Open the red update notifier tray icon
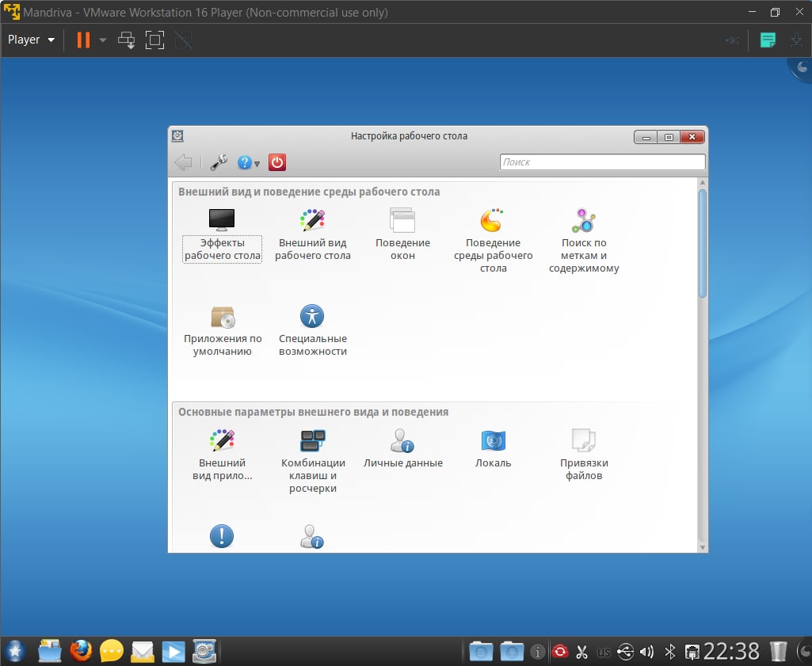812x666 pixels. pos(560,652)
